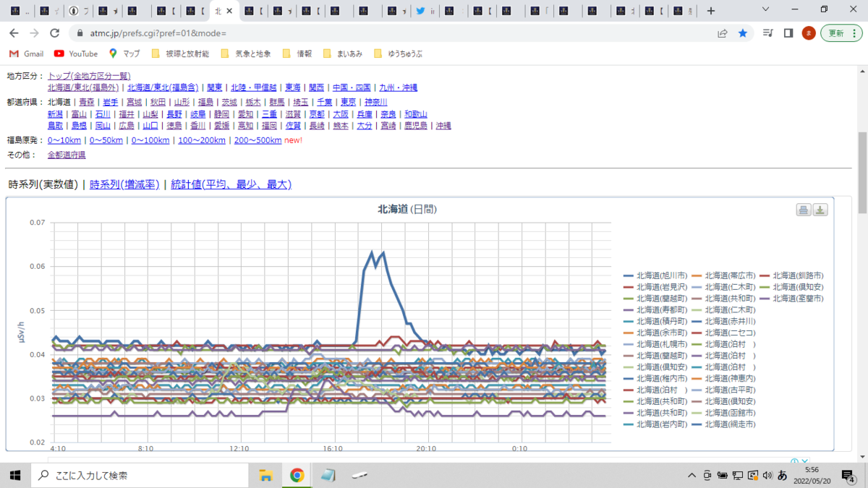Open the Windows Start menu
Screen dimensions: 868x488
[14, 475]
